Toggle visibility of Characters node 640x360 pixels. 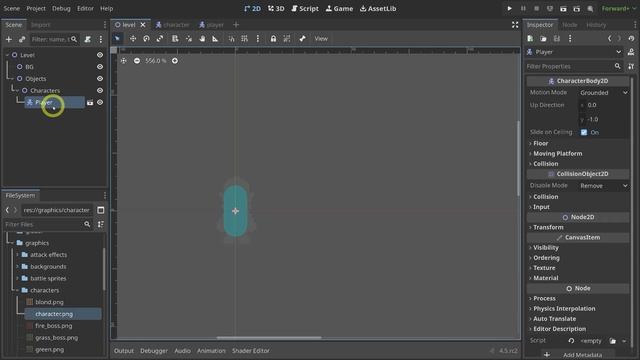point(100,90)
